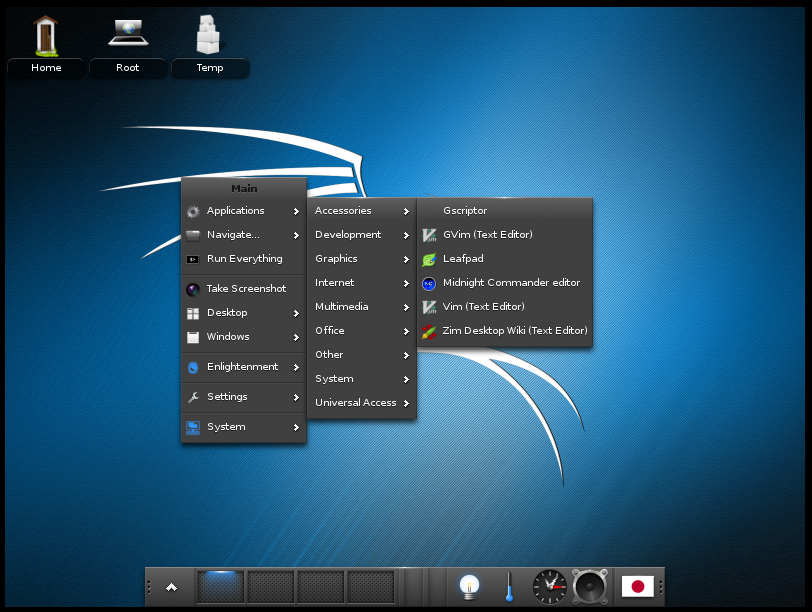Expand the Universal Access submenu arrow

point(406,403)
